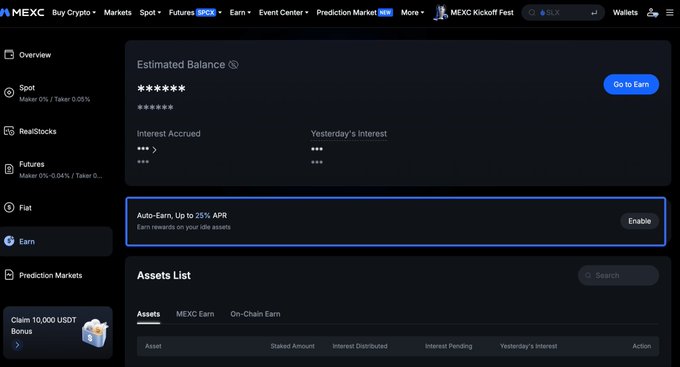680x367 pixels.
Task: Switch to the On-Chain Earn tab
Action: click(x=255, y=314)
